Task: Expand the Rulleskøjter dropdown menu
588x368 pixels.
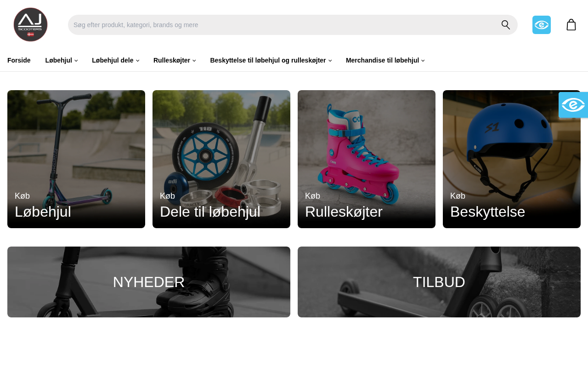Action: 175,60
